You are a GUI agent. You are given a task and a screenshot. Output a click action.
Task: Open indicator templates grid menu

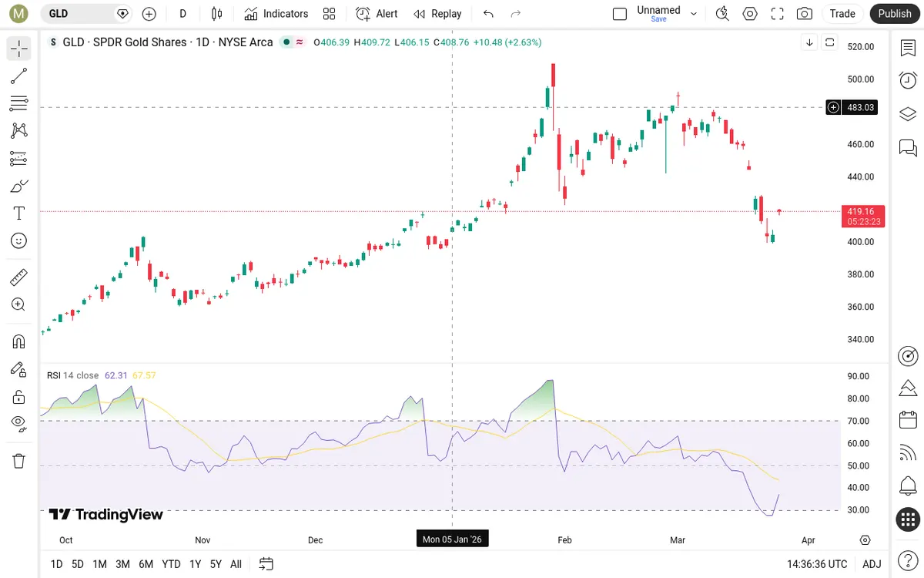pos(330,14)
